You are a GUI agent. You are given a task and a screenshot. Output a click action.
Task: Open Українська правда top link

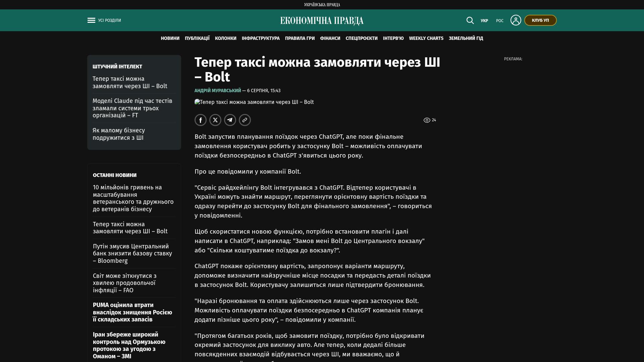322,5
